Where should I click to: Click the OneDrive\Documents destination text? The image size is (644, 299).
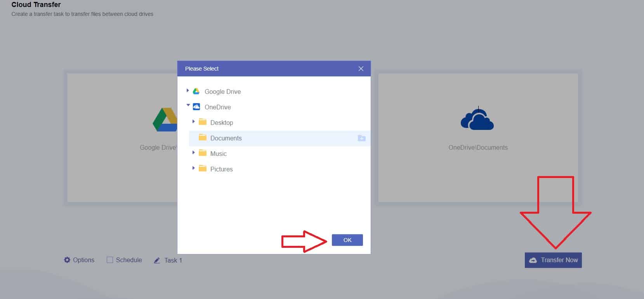click(478, 147)
